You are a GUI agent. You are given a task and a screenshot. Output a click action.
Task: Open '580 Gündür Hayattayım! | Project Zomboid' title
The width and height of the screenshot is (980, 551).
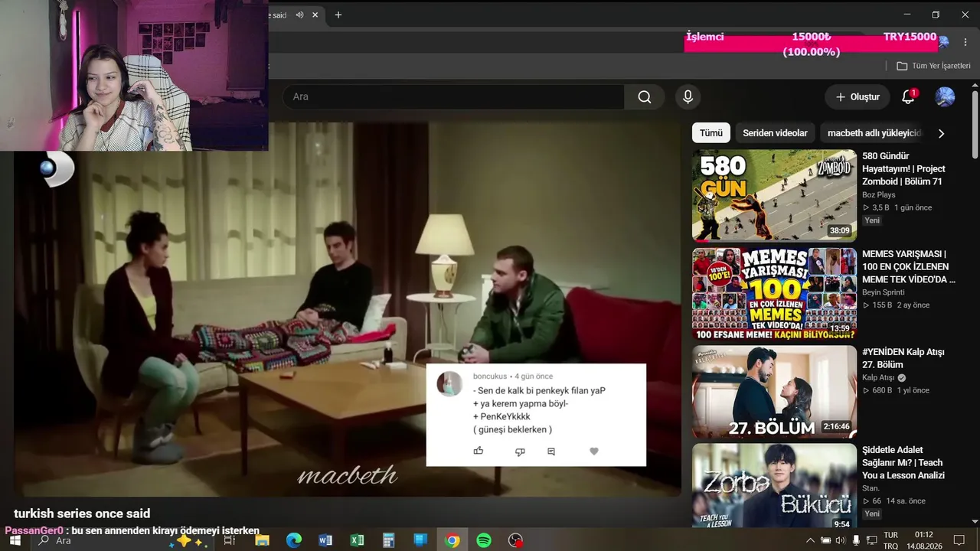point(903,169)
